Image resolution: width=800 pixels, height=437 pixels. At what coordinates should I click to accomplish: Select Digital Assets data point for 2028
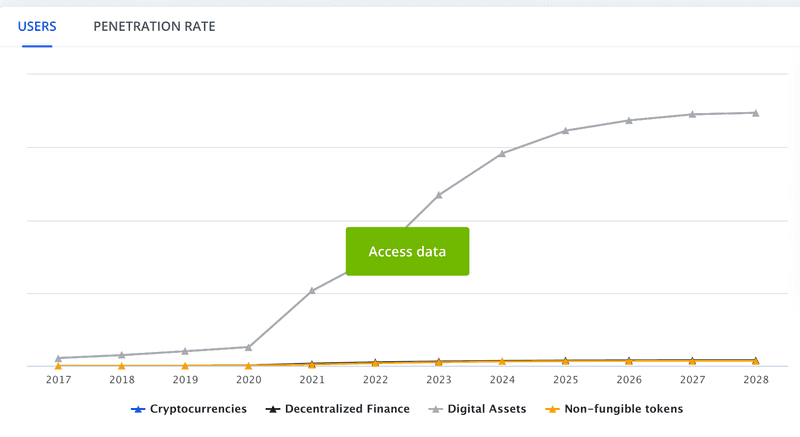(x=756, y=113)
